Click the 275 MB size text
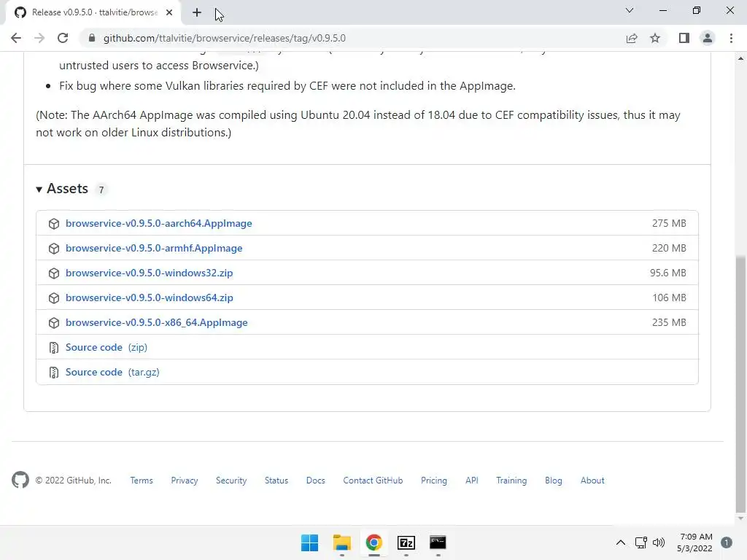This screenshot has height=560, width=747. click(x=669, y=223)
